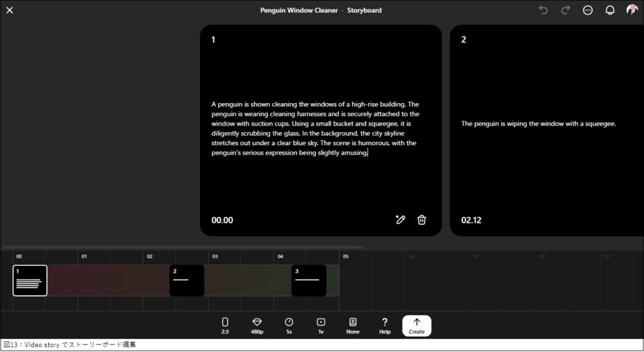Close the storyboard editor with the X

coord(9,10)
